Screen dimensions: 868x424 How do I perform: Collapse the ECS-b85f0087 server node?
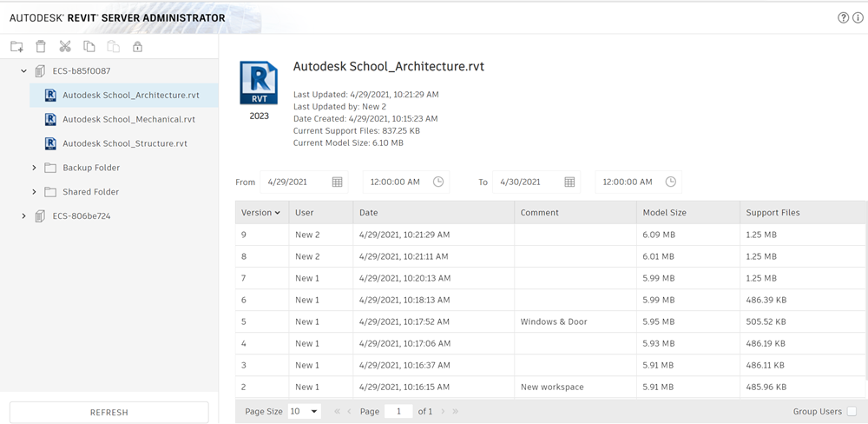(23, 71)
